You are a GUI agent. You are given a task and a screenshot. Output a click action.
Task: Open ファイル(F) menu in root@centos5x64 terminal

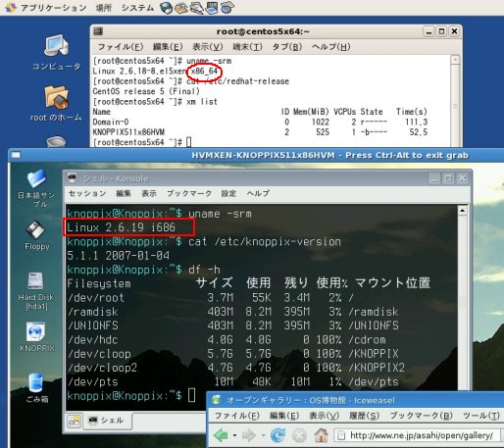pyautogui.click(x=121, y=47)
